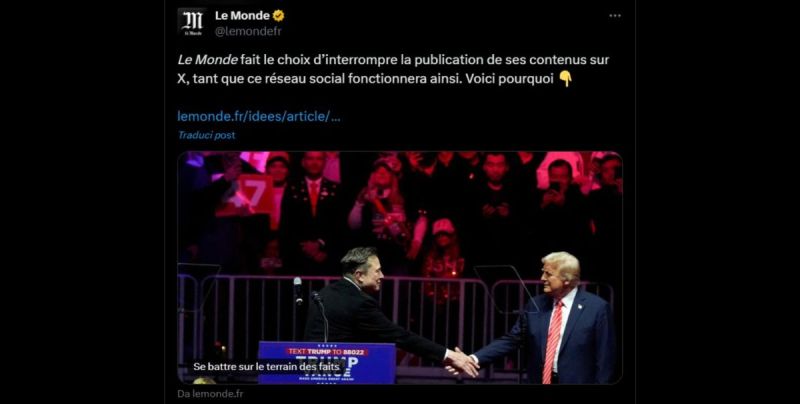Follow the lemonde.fr/idees/article link
The image size is (800, 404).
(259, 116)
